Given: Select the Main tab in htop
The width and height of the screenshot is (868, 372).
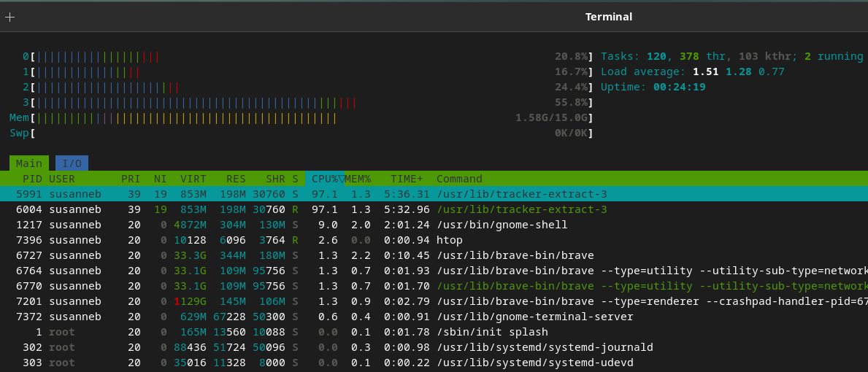Looking at the screenshot, I should click(x=29, y=163).
